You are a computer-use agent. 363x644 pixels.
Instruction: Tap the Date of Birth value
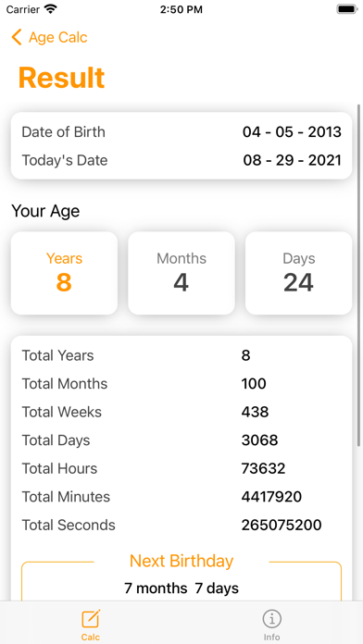[292, 132]
